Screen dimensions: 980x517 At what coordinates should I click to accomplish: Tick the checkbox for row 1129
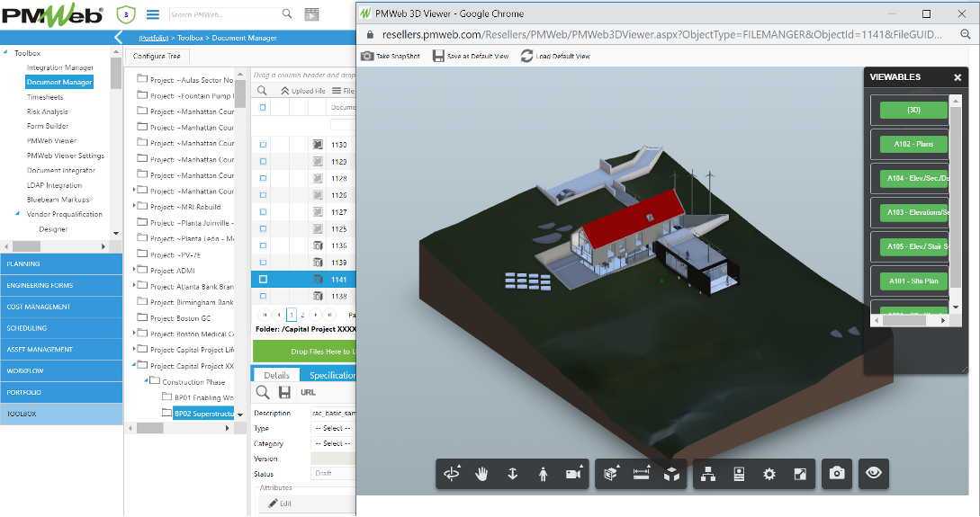coord(263,162)
